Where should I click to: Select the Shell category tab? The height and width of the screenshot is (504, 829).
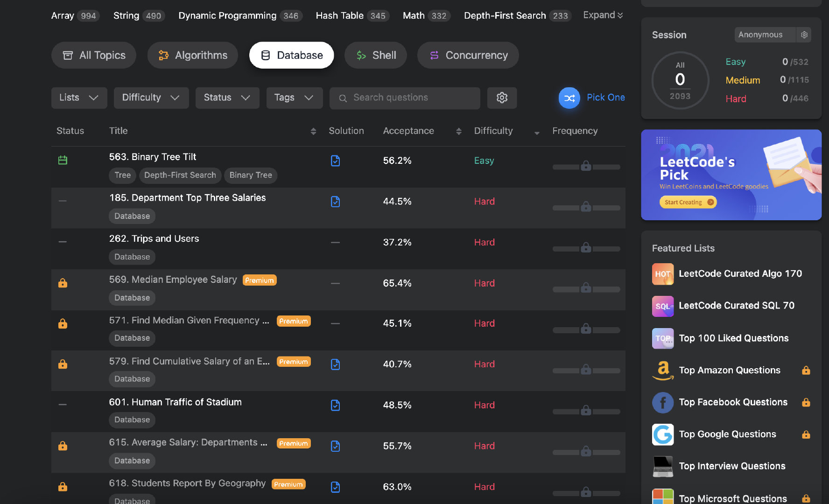click(x=375, y=55)
